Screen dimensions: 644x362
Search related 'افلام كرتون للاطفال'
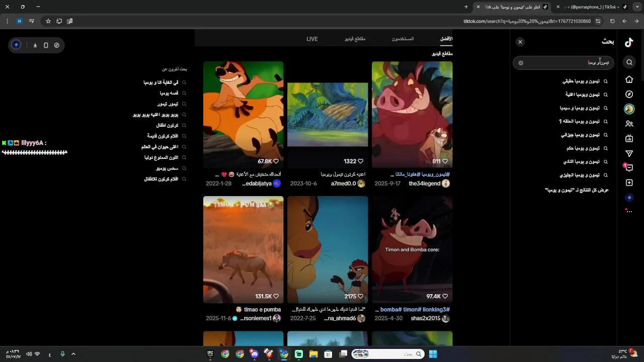click(x=161, y=179)
